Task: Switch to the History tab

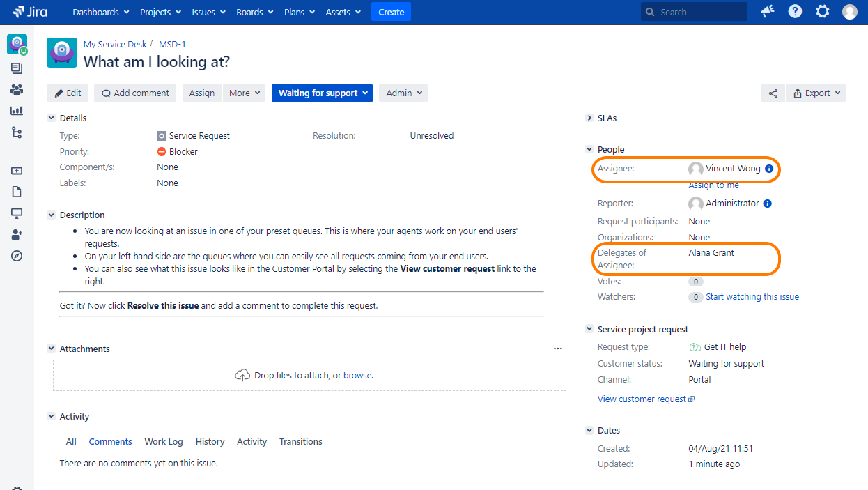Action: 210,442
